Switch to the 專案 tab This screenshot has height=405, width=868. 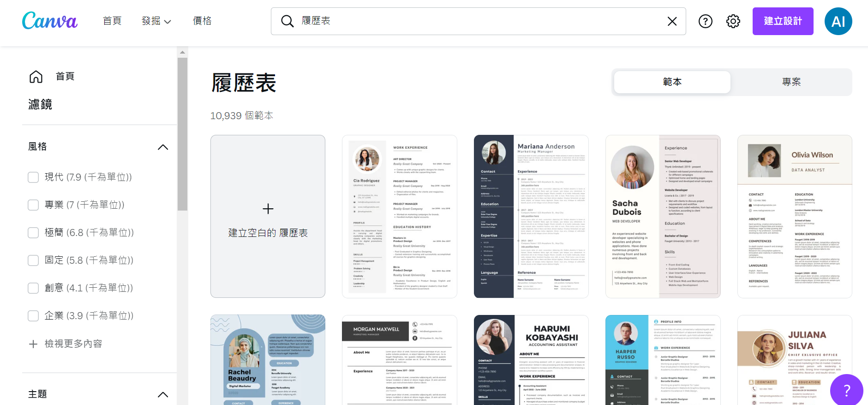[x=791, y=82]
